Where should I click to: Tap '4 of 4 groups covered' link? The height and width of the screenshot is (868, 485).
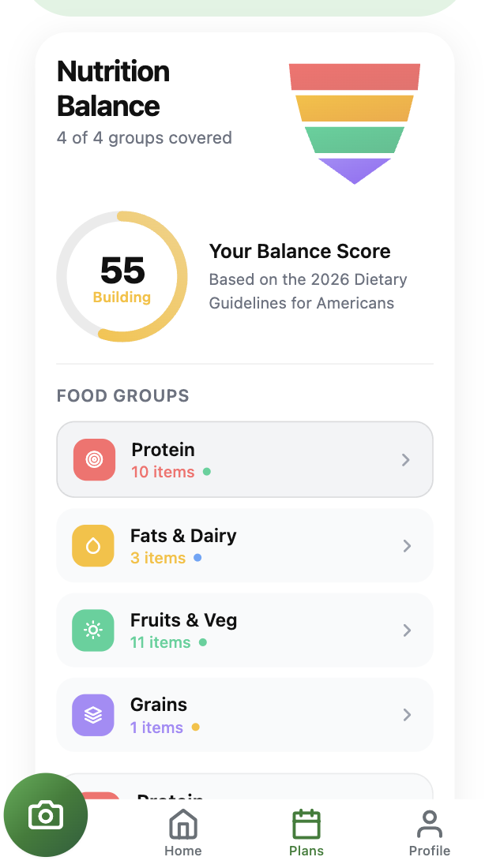coord(145,138)
